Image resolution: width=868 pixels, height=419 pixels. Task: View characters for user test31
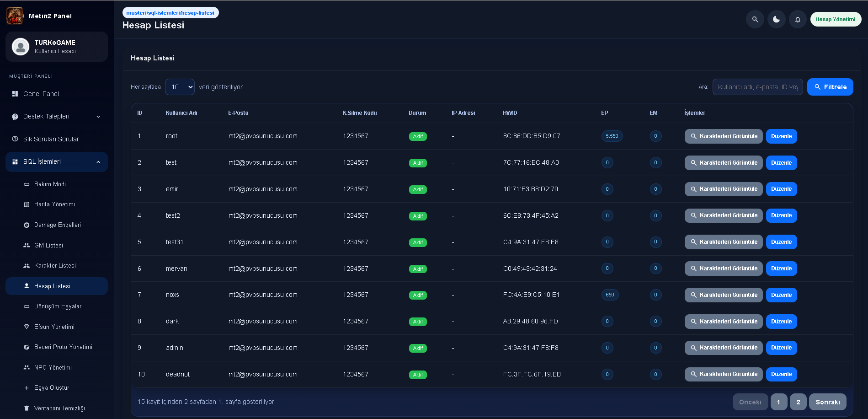724,242
